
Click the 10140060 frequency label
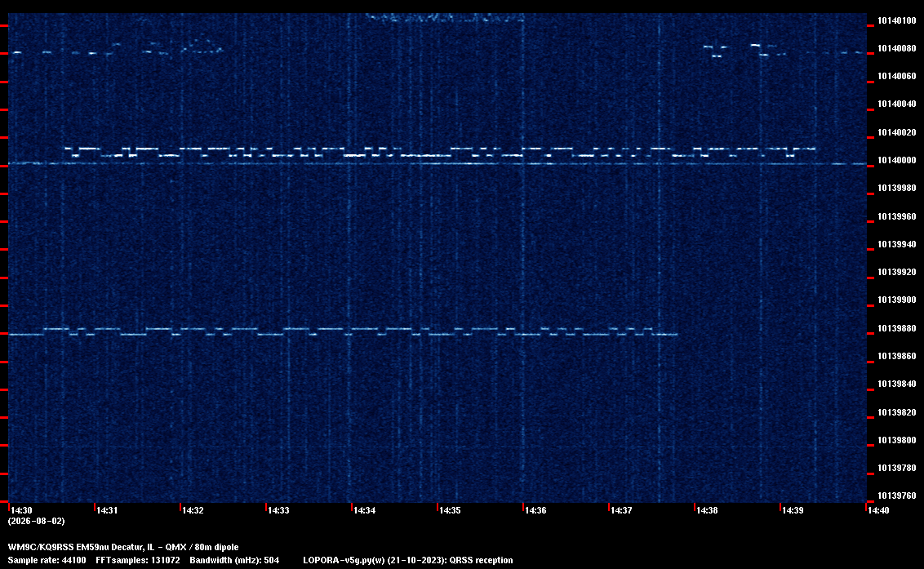(x=897, y=76)
